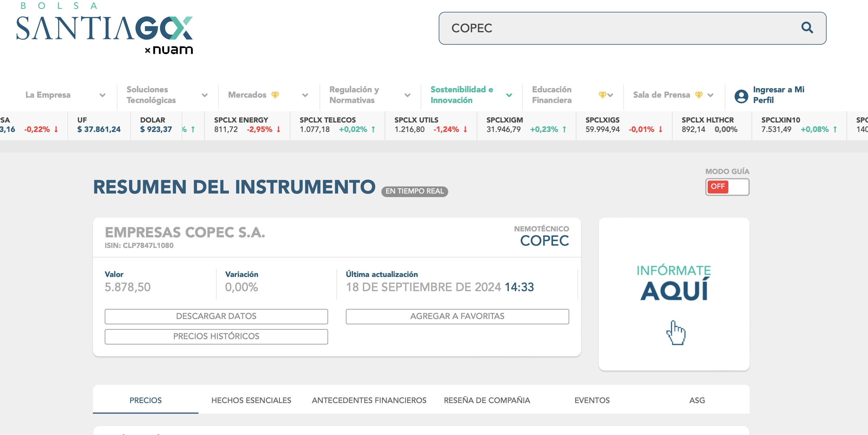Click the diamond icon beside Educación Financiera
The width and height of the screenshot is (868, 435).
pos(602,95)
